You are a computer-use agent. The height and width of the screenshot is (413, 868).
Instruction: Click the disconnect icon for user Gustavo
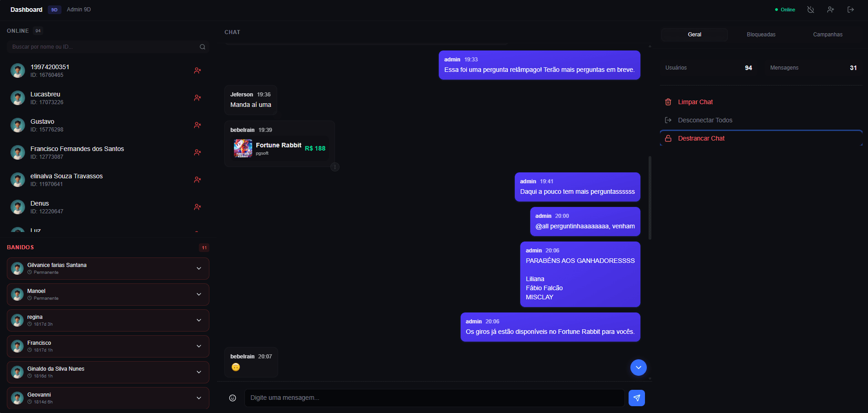(x=198, y=125)
